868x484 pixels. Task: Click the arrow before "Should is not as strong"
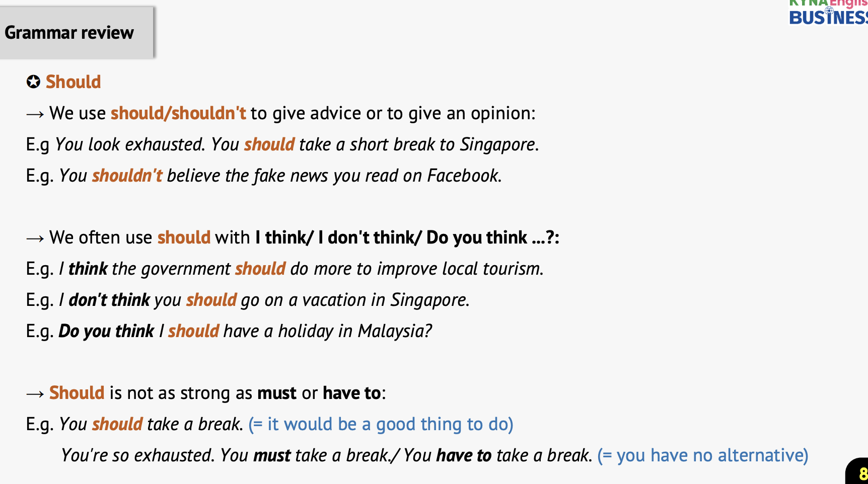tap(35, 394)
